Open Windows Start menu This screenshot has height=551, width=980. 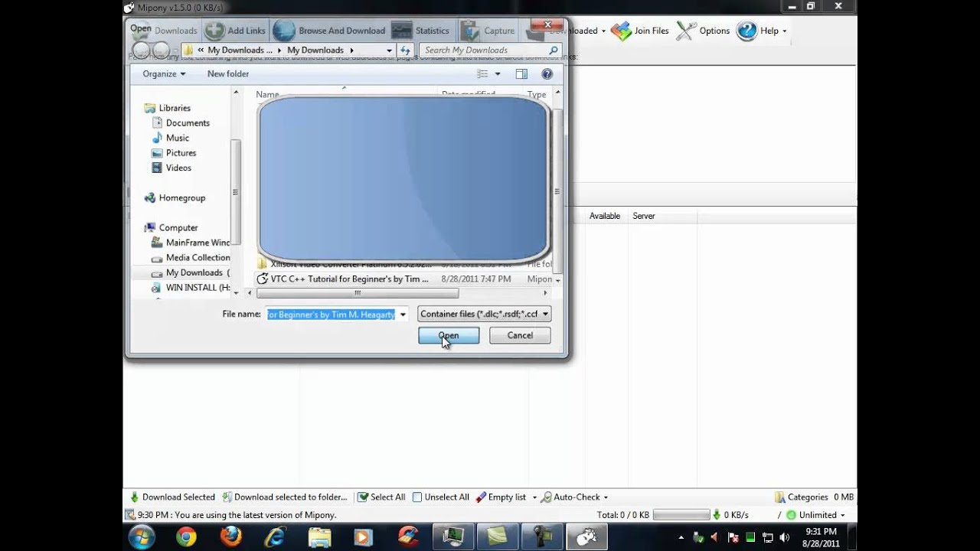(x=142, y=537)
